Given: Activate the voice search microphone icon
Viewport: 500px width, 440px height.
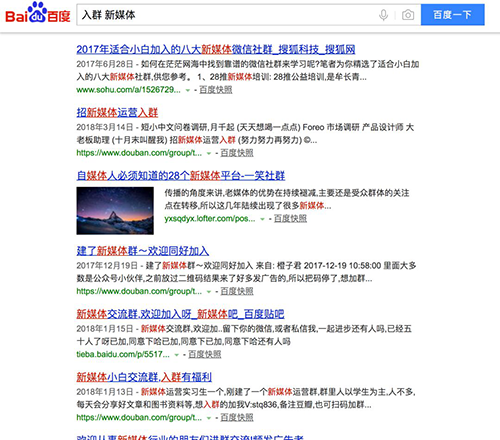Looking at the screenshot, I should 384,15.
